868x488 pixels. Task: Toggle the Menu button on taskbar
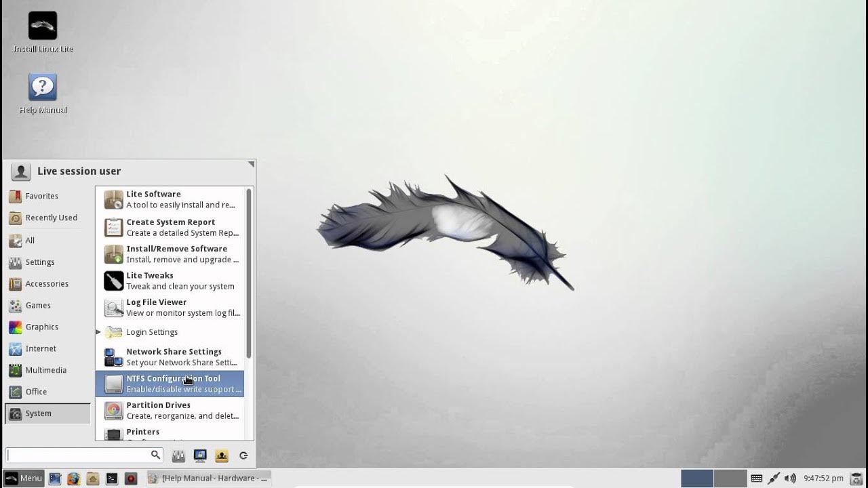[x=24, y=479]
